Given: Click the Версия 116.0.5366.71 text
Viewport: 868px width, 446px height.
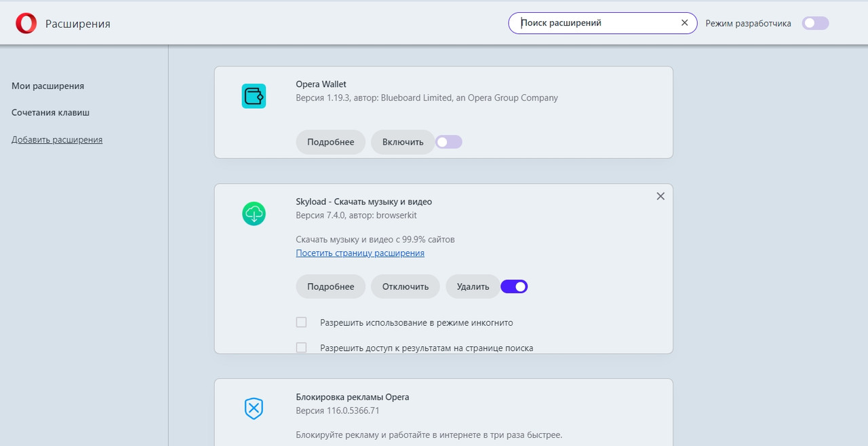Looking at the screenshot, I should pyautogui.click(x=338, y=411).
